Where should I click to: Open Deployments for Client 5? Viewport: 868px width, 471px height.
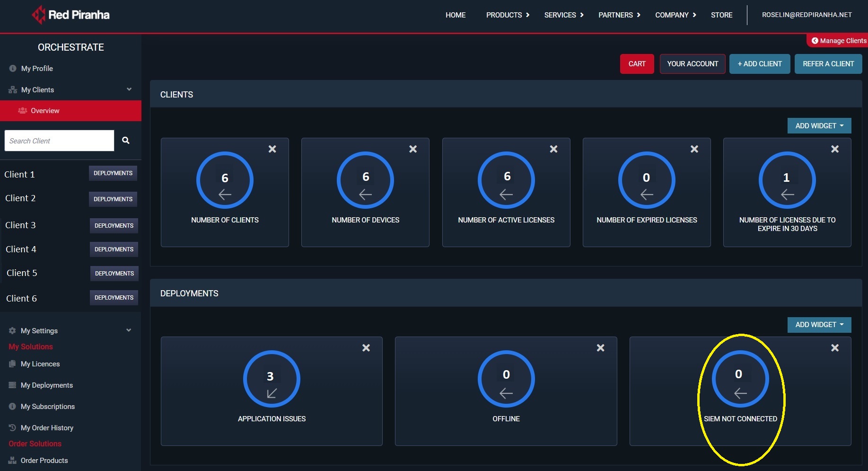pos(114,274)
